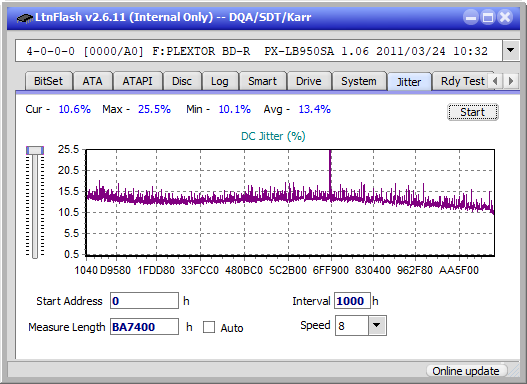The width and height of the screenshot is (527, 384).
Task: Expand the Speed dropdown
Action: click(377, 325)
